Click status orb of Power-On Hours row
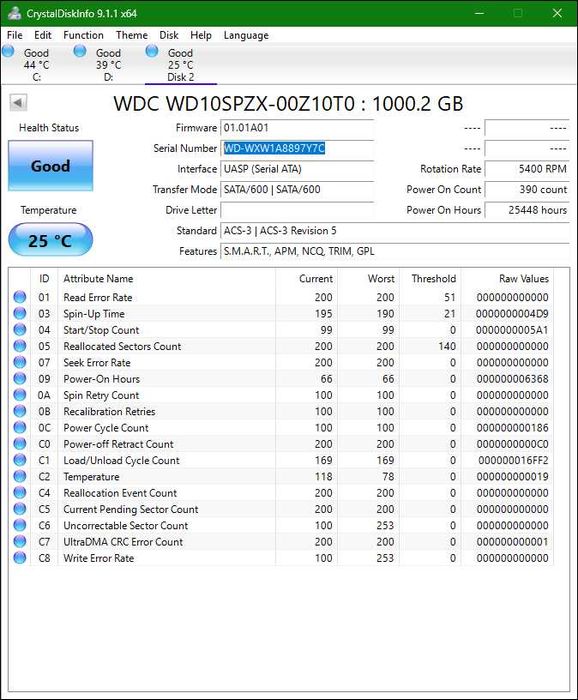The image size is (578, 700). (20, 379)
